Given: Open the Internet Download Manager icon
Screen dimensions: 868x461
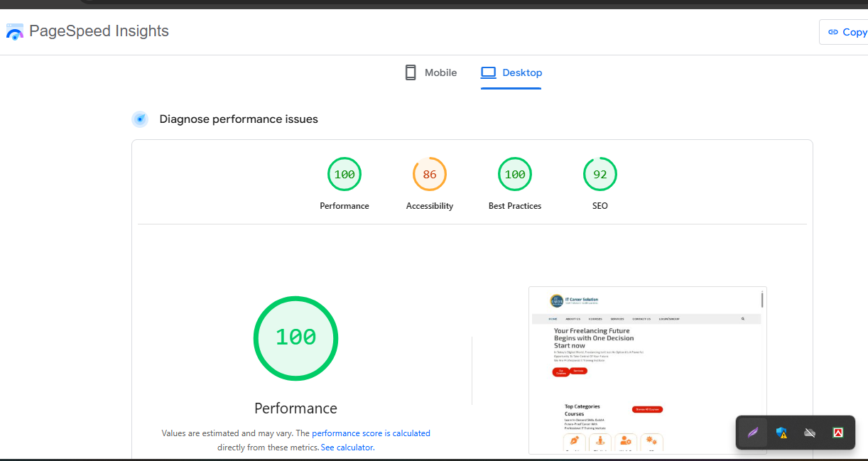Looking at the screenshot, I should coord(838,432).
